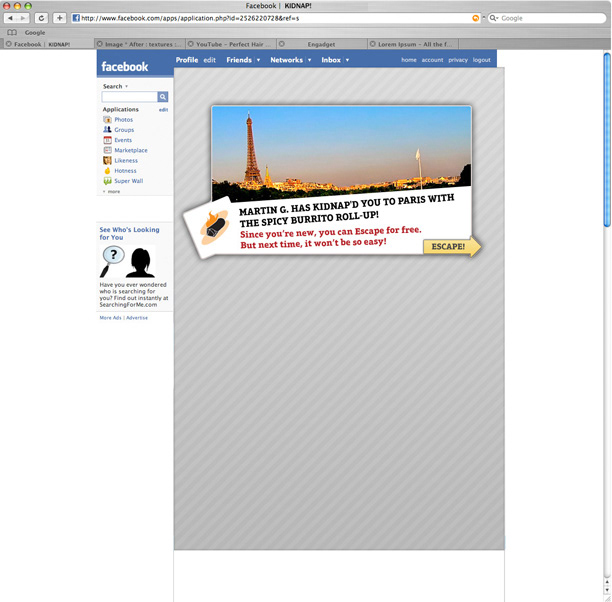This screenshot has height=602, width=612.
Task: Close the Lorem Ipsum tab
Action: [x=373, y=44]
